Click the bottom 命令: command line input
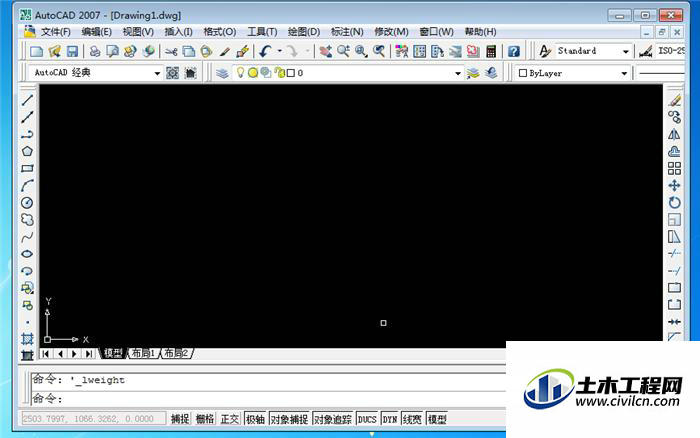 268,399
